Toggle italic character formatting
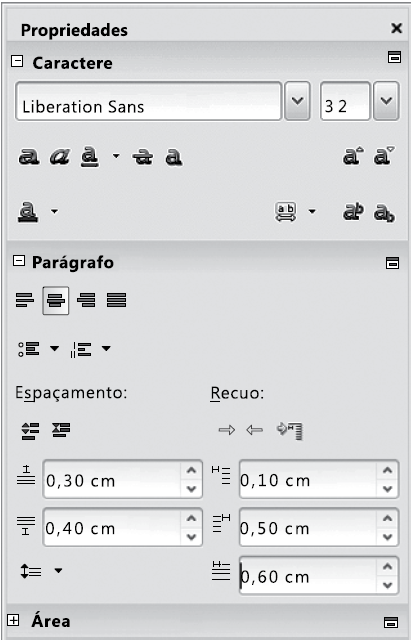Screen dimensions: 412x643 pos(59,157)
